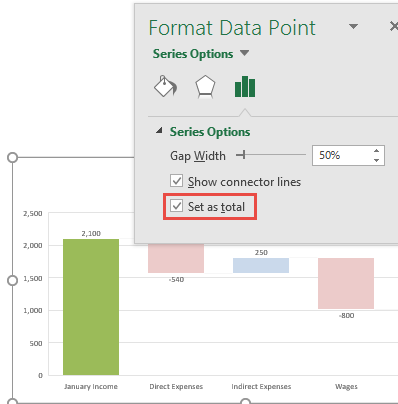This screenshot has height=404, width=398.
Task: Select the blue Indirect Expenses bar
Action: coord(261,265)
